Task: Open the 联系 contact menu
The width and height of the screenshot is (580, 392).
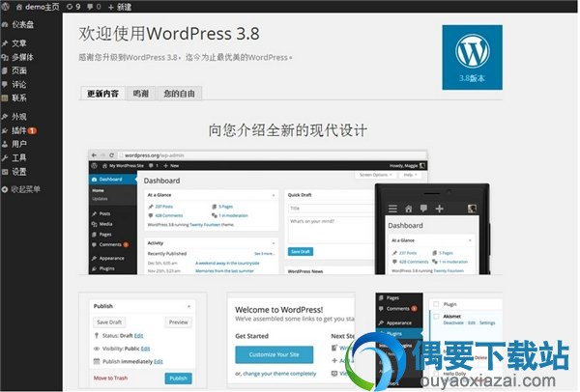Action: [x=19, y=98]
